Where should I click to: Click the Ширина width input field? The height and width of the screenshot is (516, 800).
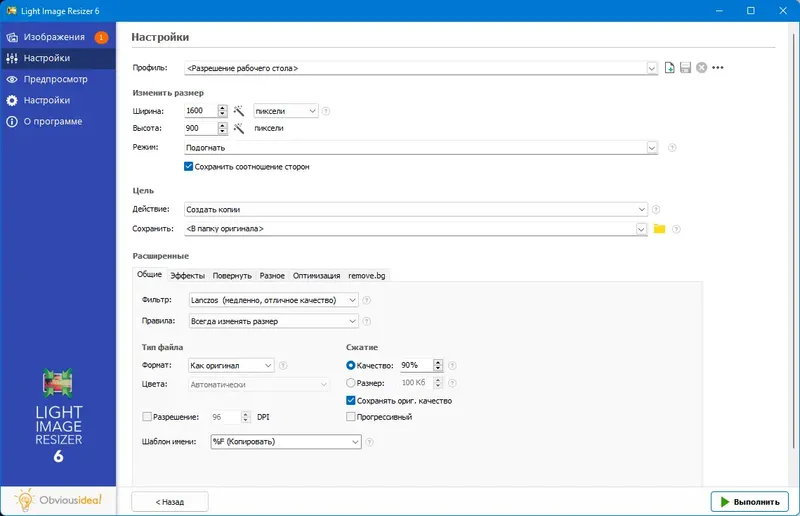coord(201,111)
